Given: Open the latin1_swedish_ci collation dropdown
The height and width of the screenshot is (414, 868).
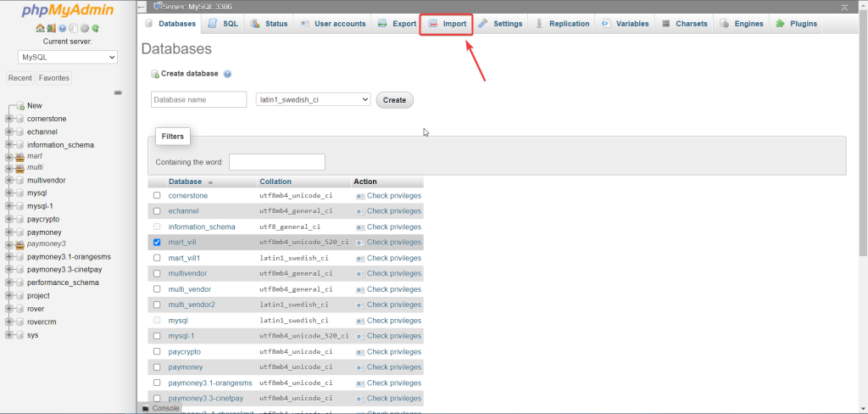Looking at the screenshot, I should click(313, 100).
